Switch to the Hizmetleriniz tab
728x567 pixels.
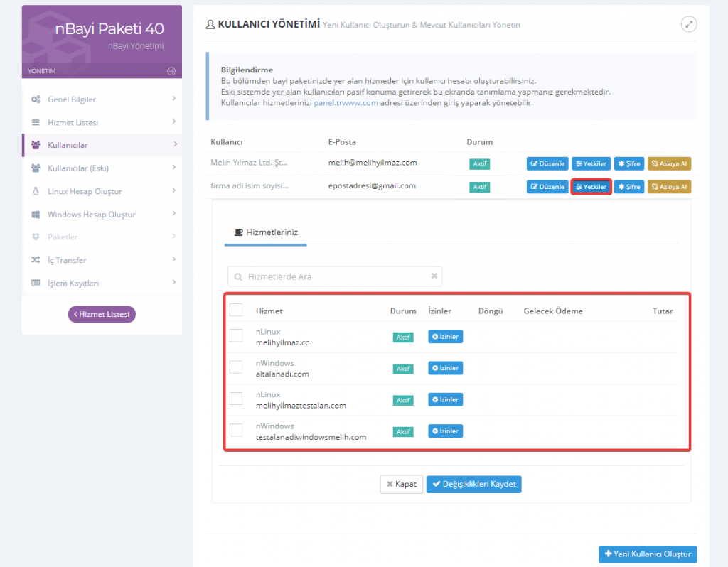pos(266,232)
